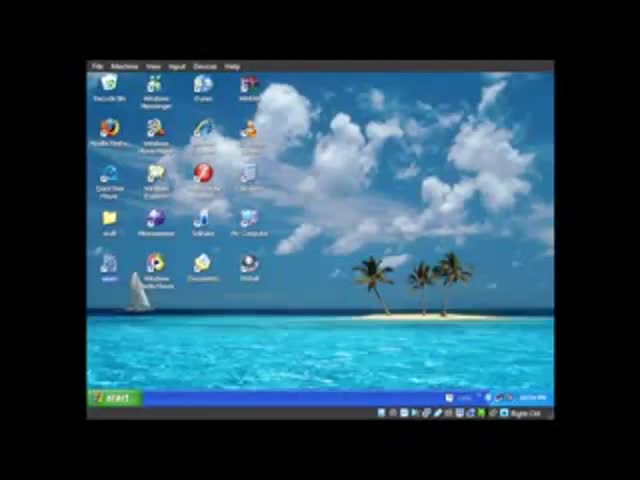Click the clock in the system tray

[533, 398]
